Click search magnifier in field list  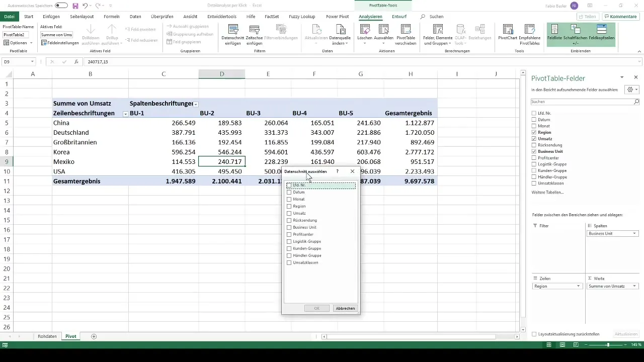click(x=636, y=101)
